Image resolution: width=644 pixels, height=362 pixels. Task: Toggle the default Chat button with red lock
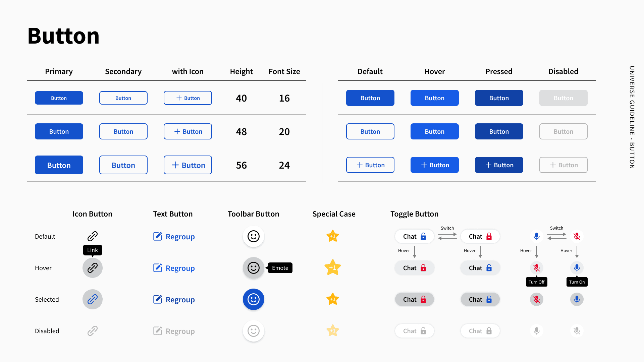[480, 236]
